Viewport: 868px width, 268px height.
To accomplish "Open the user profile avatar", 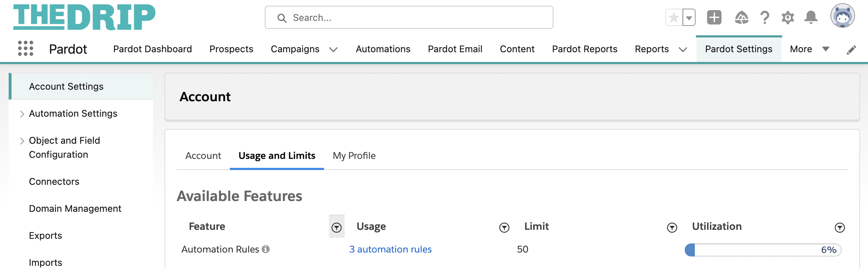I will [x=842, y=16].
